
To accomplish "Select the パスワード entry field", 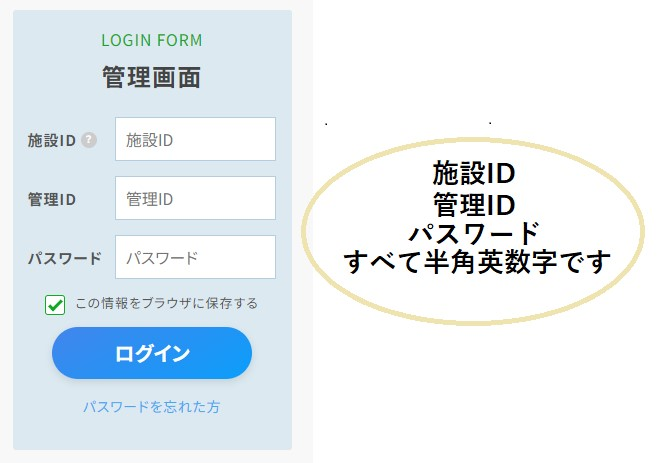I will click(x=195, y=258).
